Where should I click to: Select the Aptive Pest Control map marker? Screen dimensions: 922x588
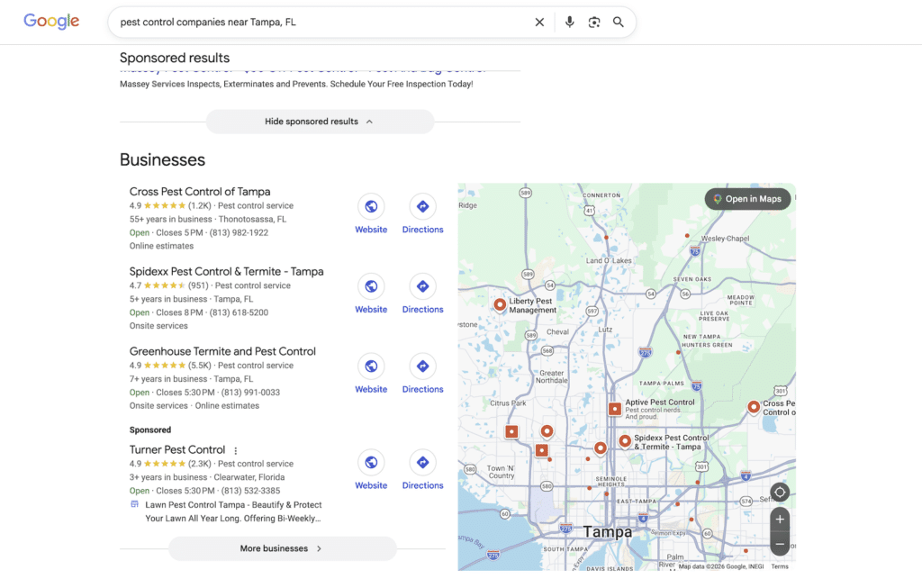click(x=614, y=409)
